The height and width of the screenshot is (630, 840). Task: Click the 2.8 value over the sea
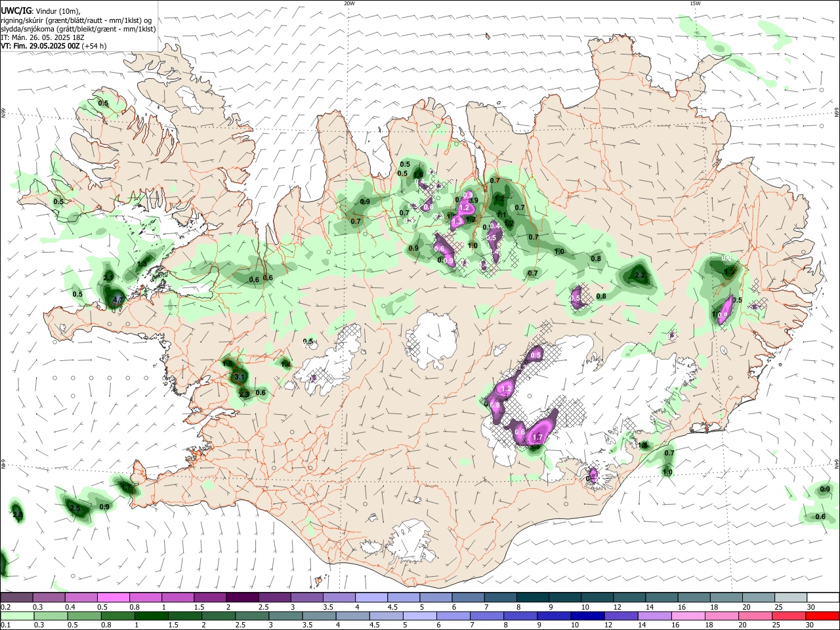point(18,515)
